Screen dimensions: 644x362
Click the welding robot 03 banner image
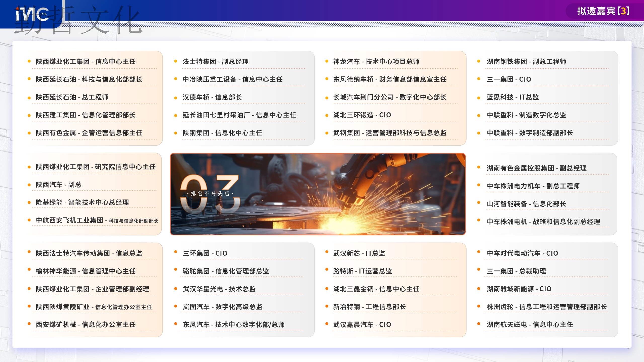[x=318, y=194]
